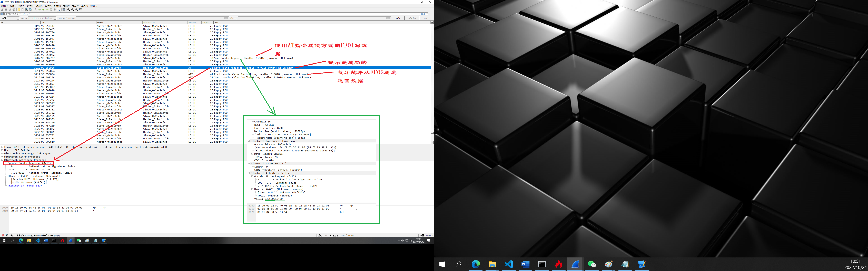
Task: Open the 文件(F) menu
Action: (x=4, y=6)
